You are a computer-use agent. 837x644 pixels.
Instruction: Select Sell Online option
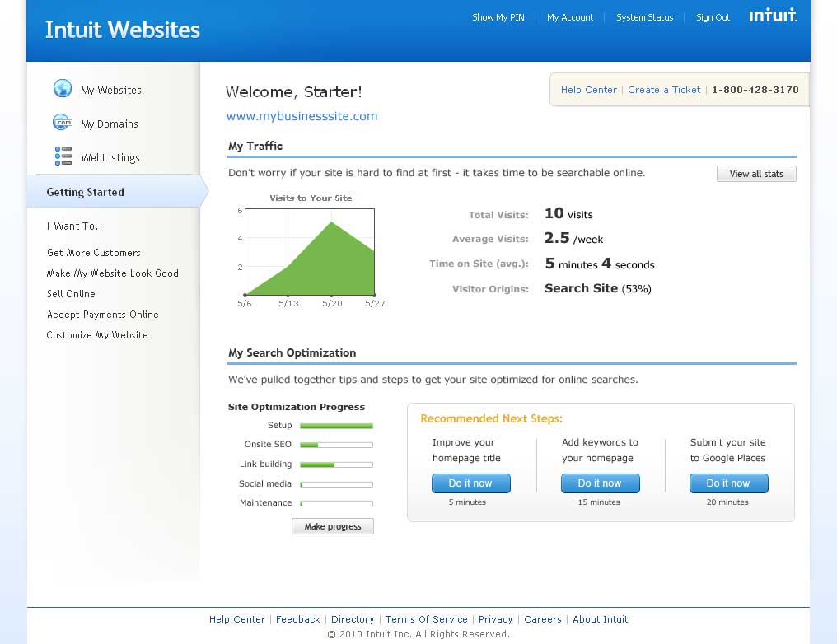tap(71, 294)
